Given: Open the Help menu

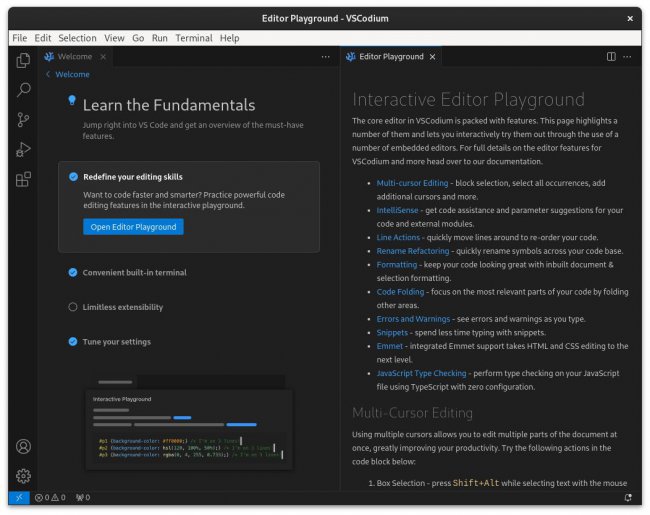Looking at the screenshot, I should coord(229,38).
